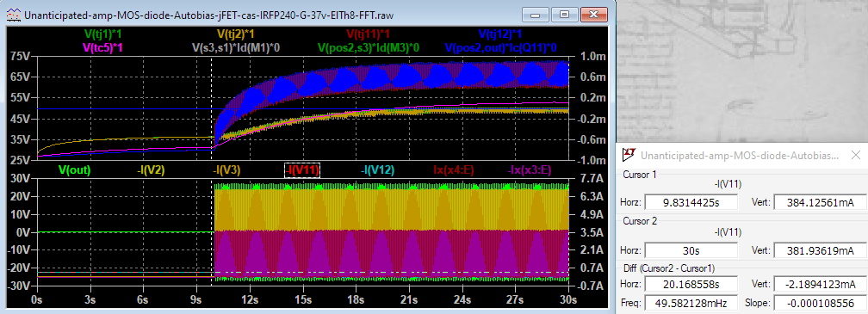Click the 75V left axis label
This screenshot has height=314, width=868.
point(21,56)
